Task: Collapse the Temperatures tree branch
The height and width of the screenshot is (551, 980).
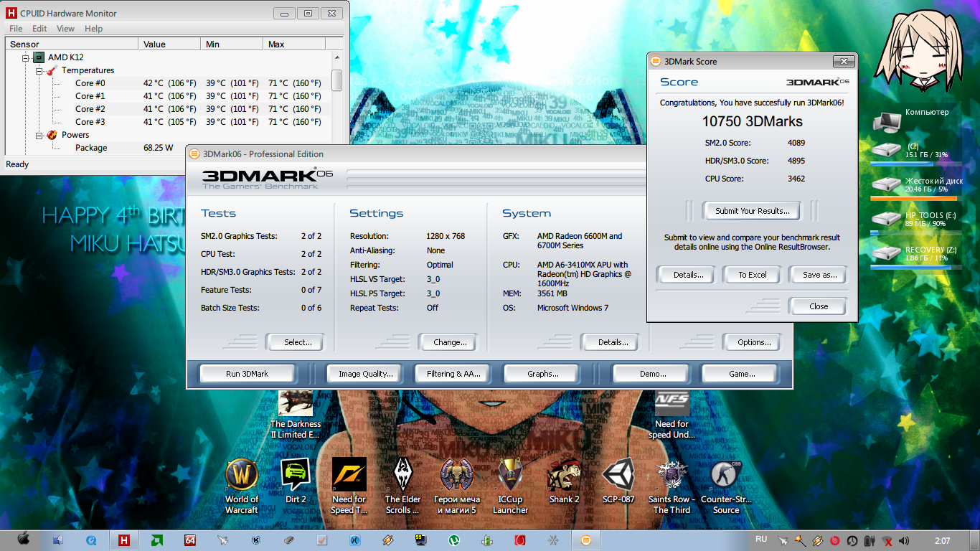Action: pos(39,70)
